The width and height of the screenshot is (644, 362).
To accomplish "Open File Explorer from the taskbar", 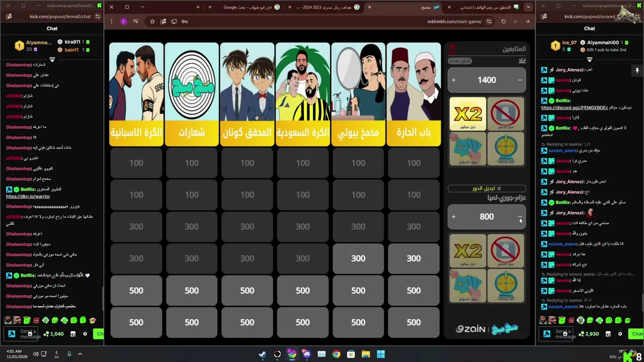I will [366, 354].
